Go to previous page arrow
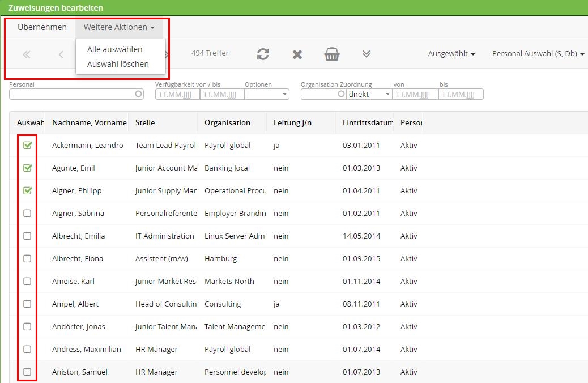This screenshot has height=383, width=588. [61, 55]
